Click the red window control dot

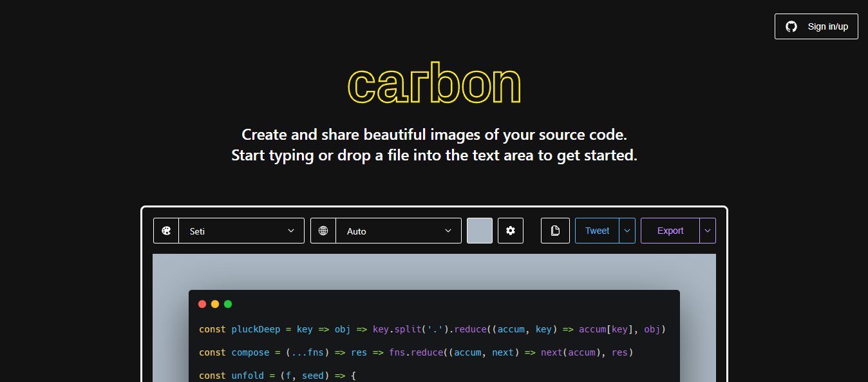point(202,304)
